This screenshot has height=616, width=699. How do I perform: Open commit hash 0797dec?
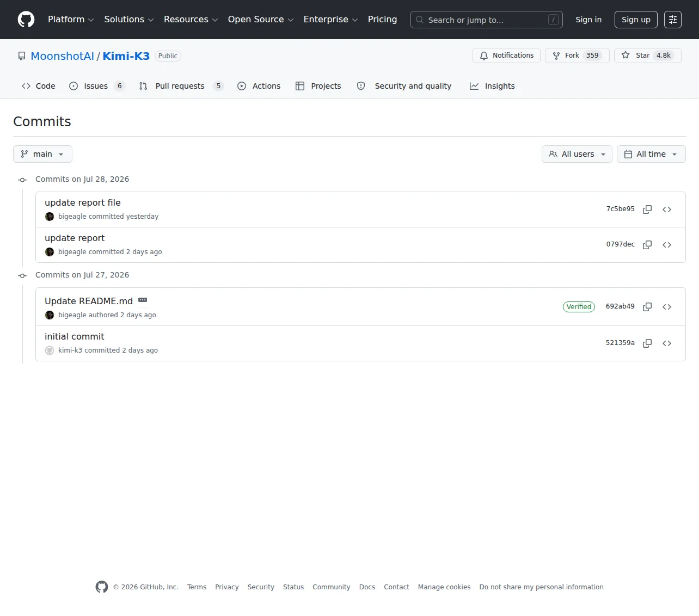(x=621, y=244)
